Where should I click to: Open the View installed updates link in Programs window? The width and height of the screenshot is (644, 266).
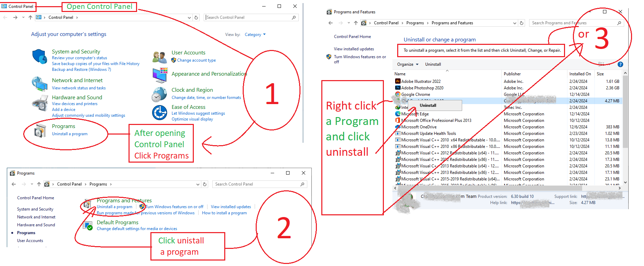coord(231,207)
